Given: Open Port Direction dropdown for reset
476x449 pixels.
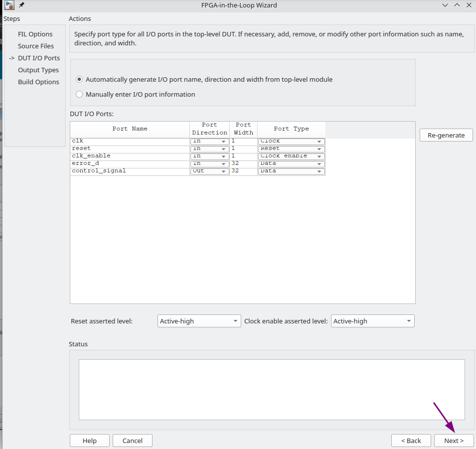Looking at the screenshot, I should point(209,149).
